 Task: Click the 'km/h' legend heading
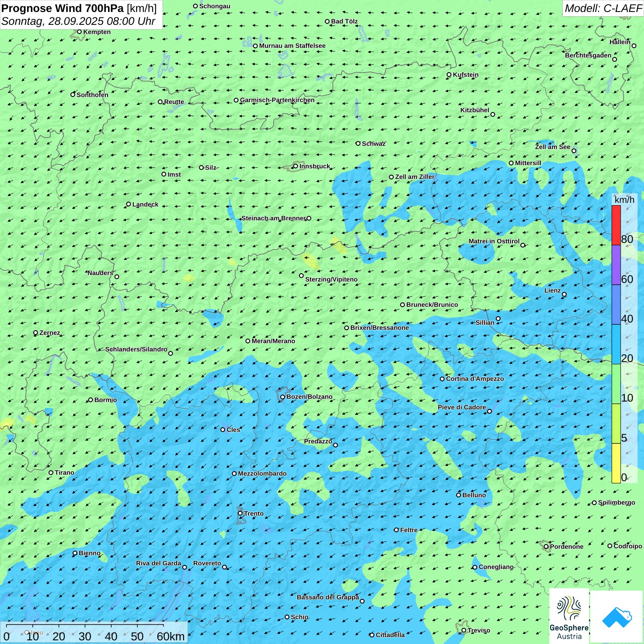click(x=624, y=200)
